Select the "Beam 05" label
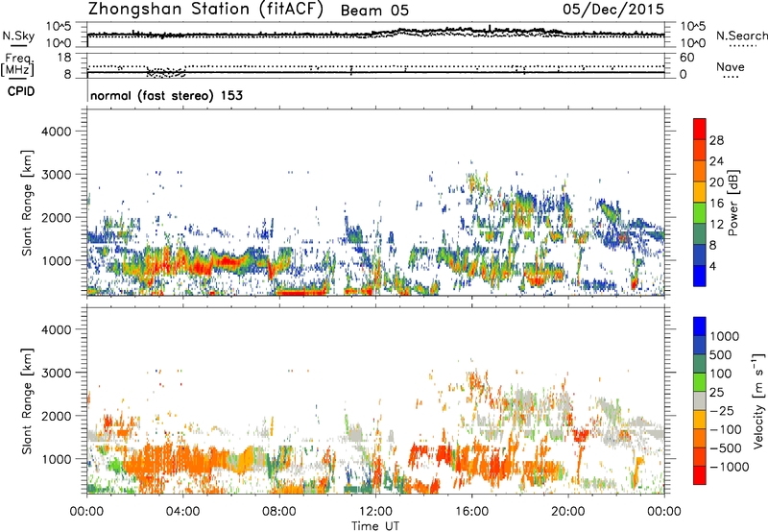Screen dimensions: 768x532 pos(374,11)
